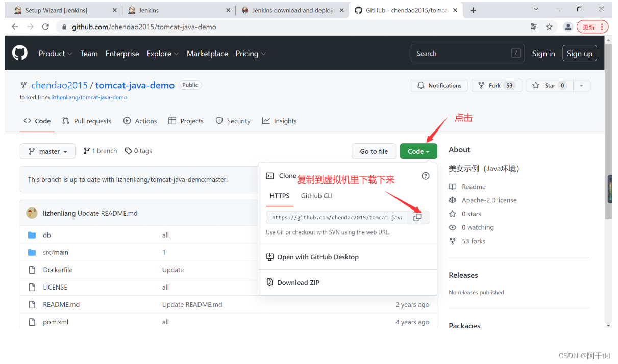Reload the page with refresh icon
Screen dimensions: 618x364
[45, 27]
